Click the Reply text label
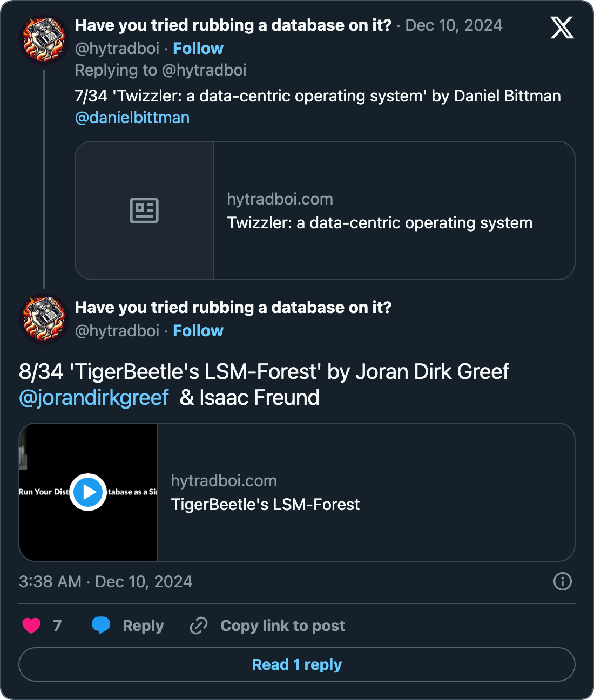Viewport: 594px width, 700px height. (x=143, y=626)
